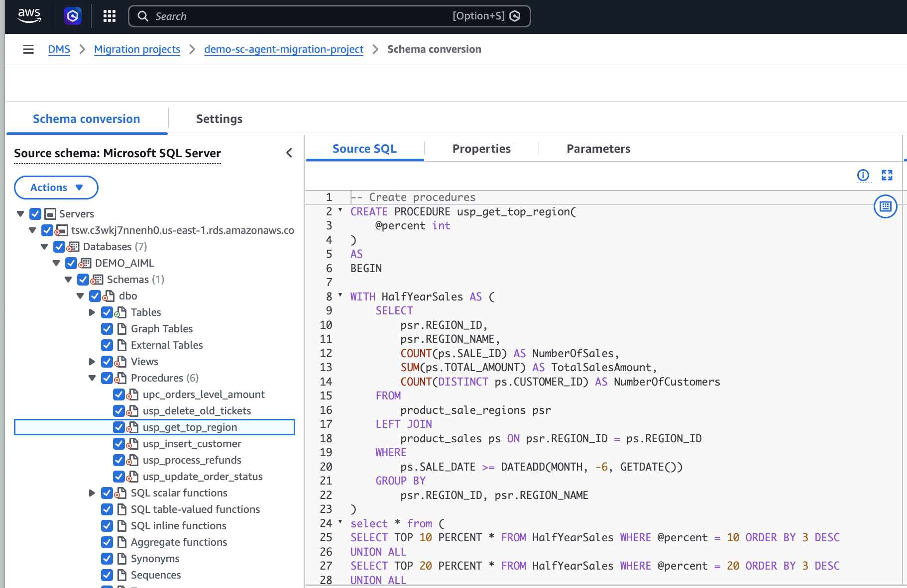Select SQL table-valued functions item
Image resolution: width=907 pixels, height=588 pixels.
(195, 509)
